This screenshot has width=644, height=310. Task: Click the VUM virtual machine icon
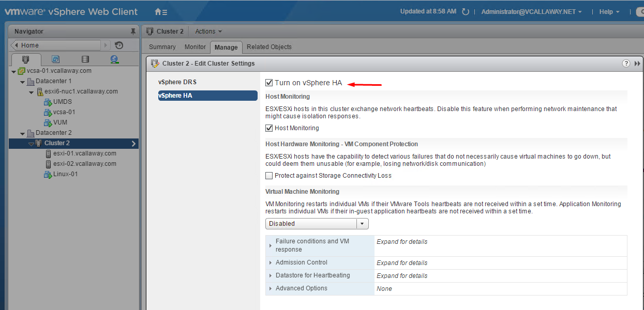point(48,122)
